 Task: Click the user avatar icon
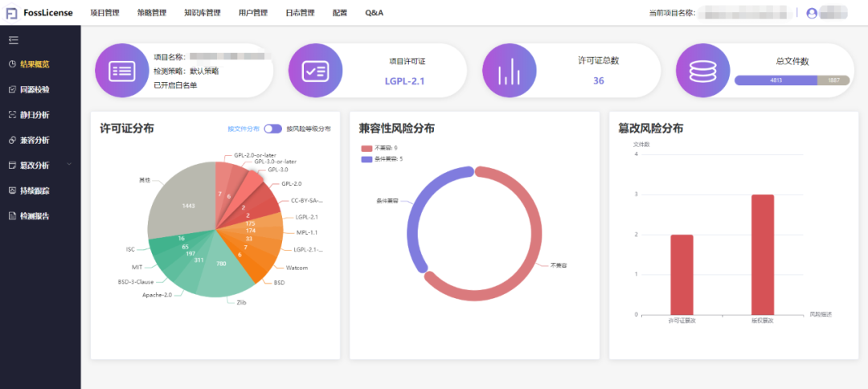click(812, 13)
